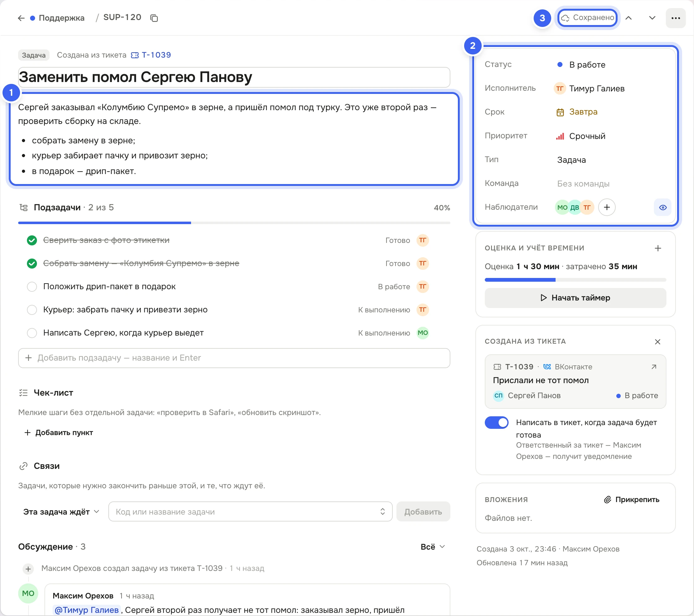Viewport: 694px width, 616px height.
Task: Go back using the left arrow icon
Action: tap(21, 18)
